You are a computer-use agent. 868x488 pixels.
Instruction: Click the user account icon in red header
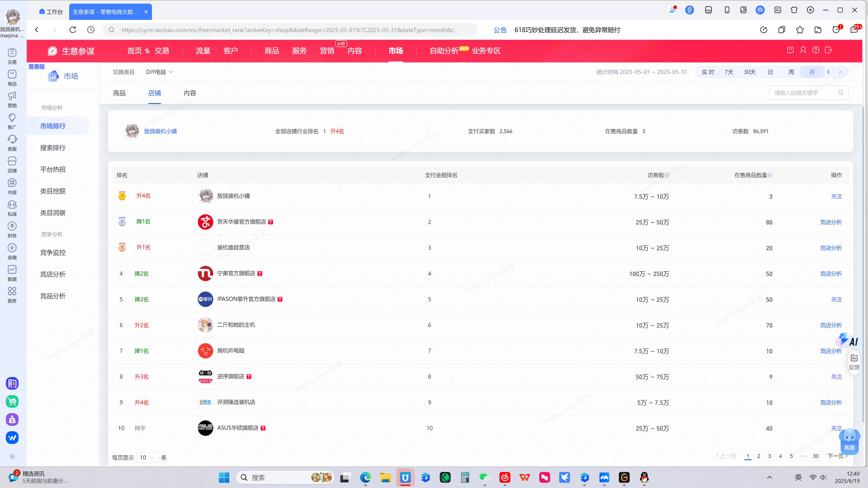click(x=803, y=50)
